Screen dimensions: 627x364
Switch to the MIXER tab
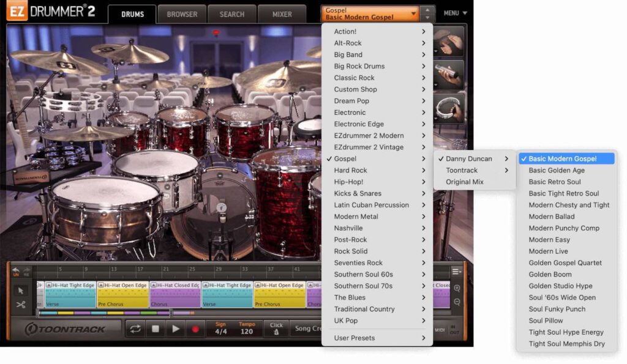(x=282, y=15)
